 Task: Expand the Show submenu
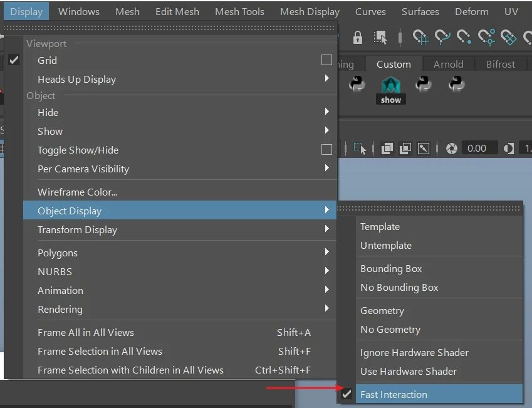point(180,131)
